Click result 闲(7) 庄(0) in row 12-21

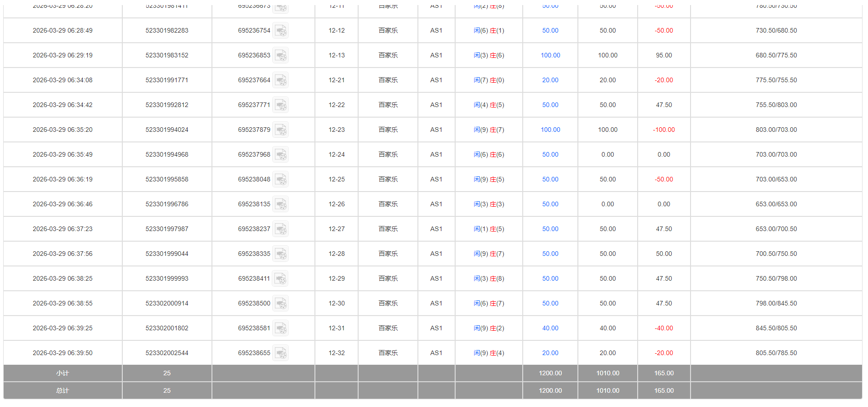tap(489, 80)
